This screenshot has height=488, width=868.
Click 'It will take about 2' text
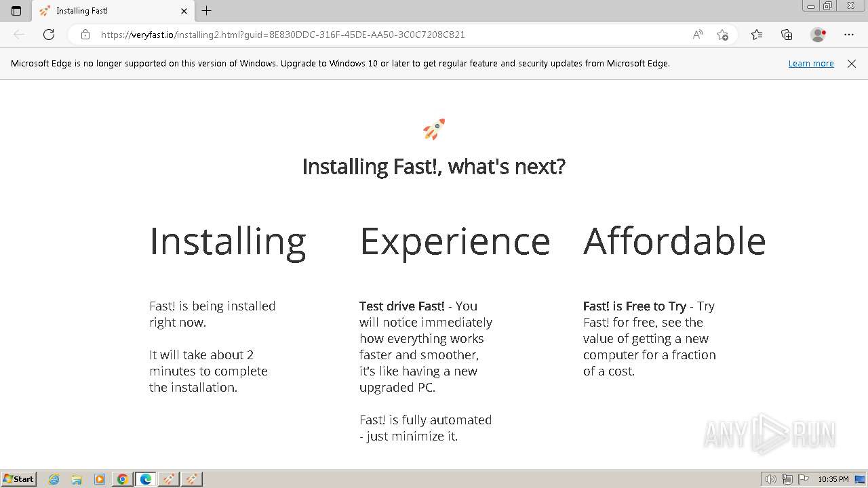[201, 354]
